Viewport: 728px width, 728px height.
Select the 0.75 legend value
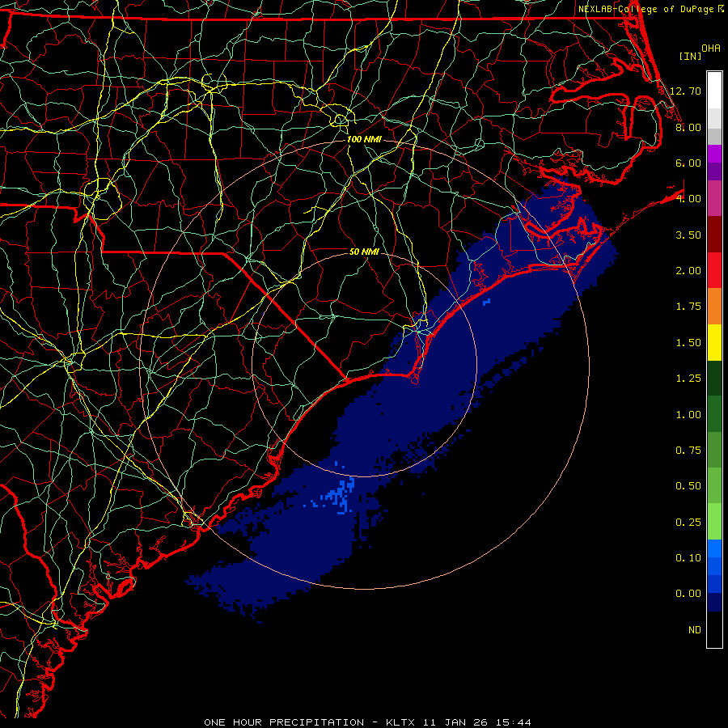pyautogui.click(x=688, y=451)
